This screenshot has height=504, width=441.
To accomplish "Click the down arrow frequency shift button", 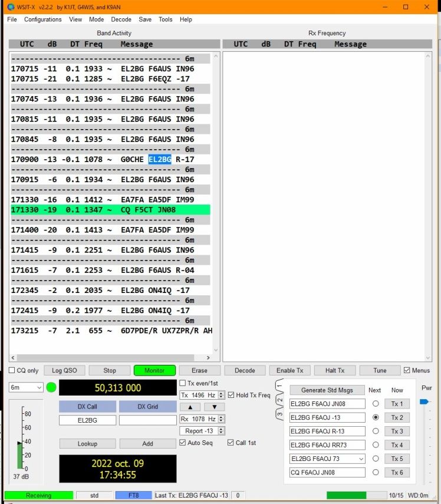I will tap(214, 407).
